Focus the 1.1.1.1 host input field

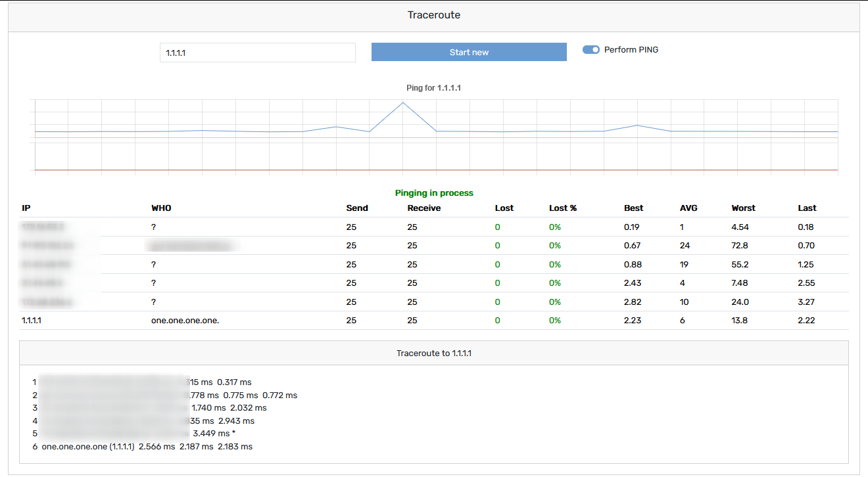click(x=258, y=53)
